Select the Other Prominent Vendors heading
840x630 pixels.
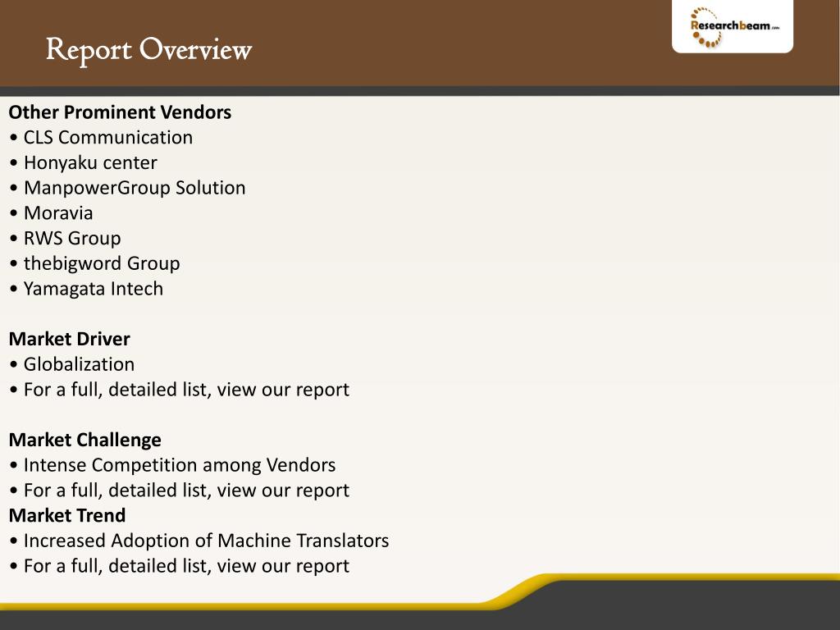[x=120, y=112]
